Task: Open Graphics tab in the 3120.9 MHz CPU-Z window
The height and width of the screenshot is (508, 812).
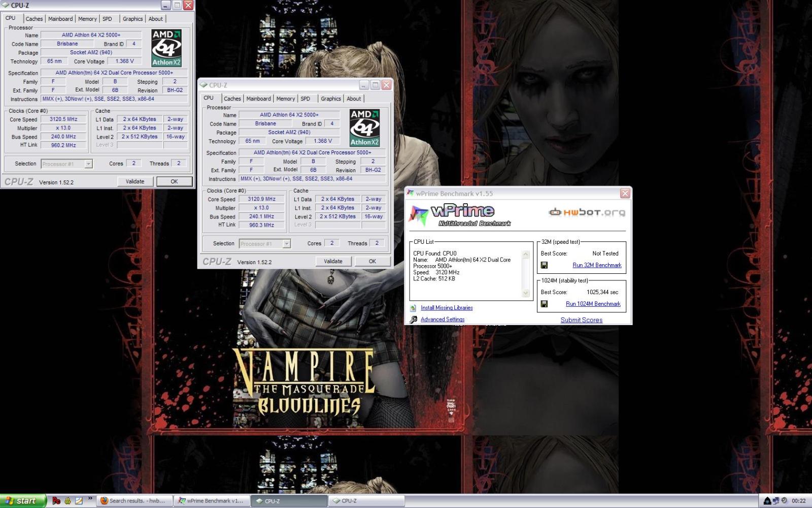Action: 331,99
